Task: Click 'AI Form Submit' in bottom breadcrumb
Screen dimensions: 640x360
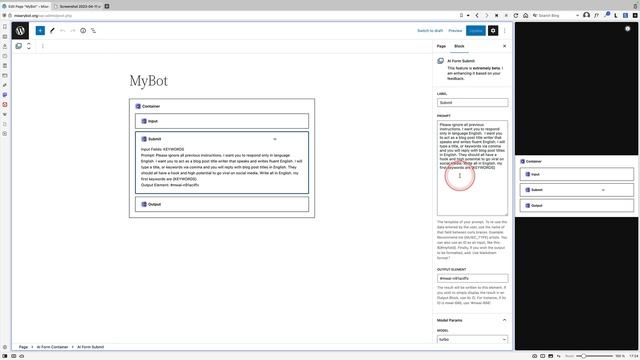Action: 91,347
